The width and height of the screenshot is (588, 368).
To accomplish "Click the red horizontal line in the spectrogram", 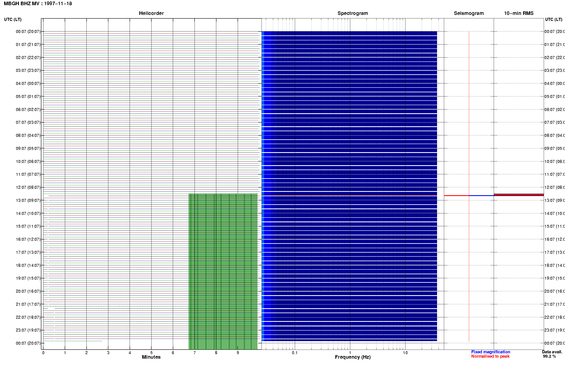I will tap(349, 195).
